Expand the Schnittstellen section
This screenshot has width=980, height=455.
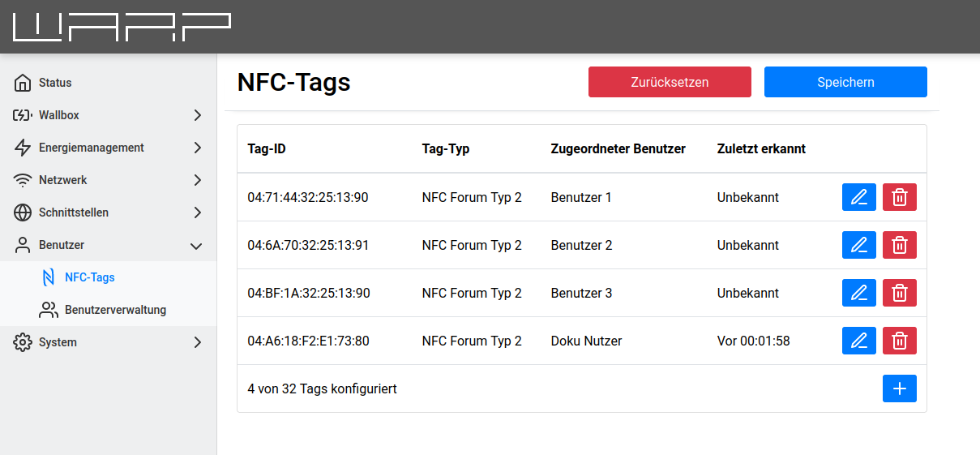coord(108,212)
